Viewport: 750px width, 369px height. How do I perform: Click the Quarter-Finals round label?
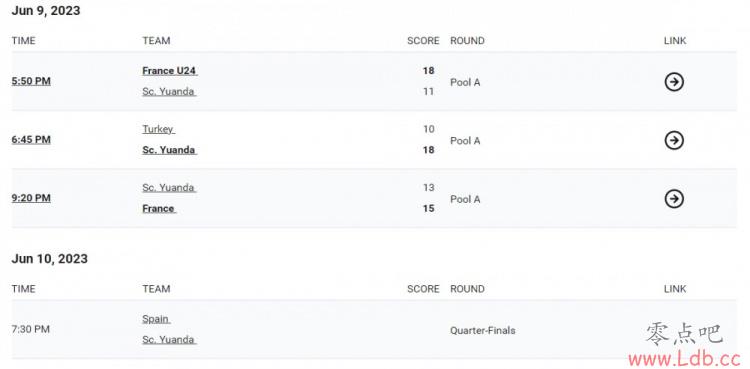tap(483, 330)
